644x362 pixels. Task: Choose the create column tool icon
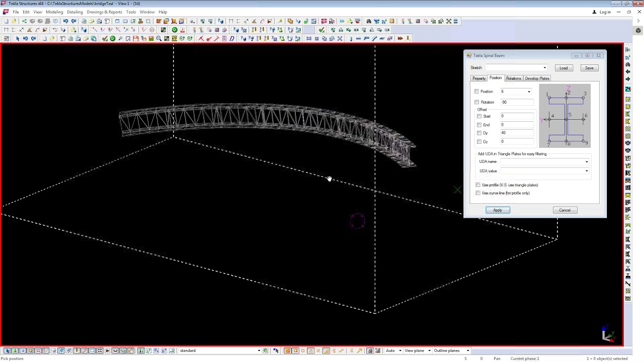point(351,39)
